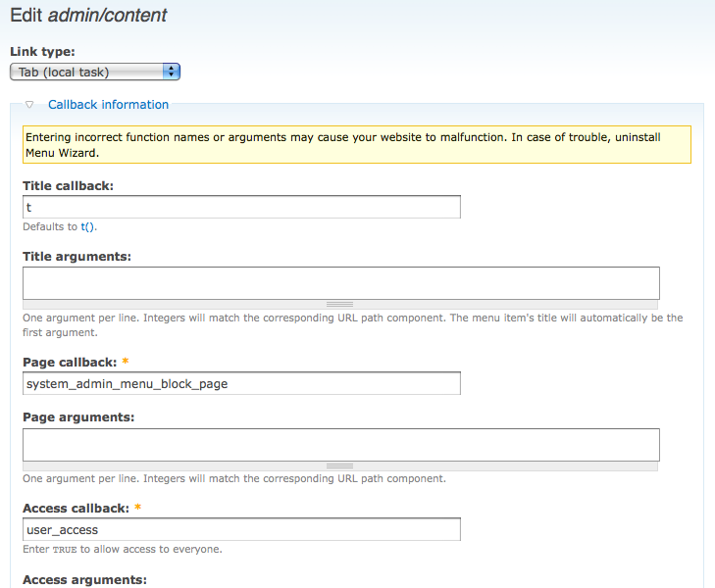715x588 pixels.
Task: Click the Link type label
Action: pyautogui.click(x=42, y=51)
